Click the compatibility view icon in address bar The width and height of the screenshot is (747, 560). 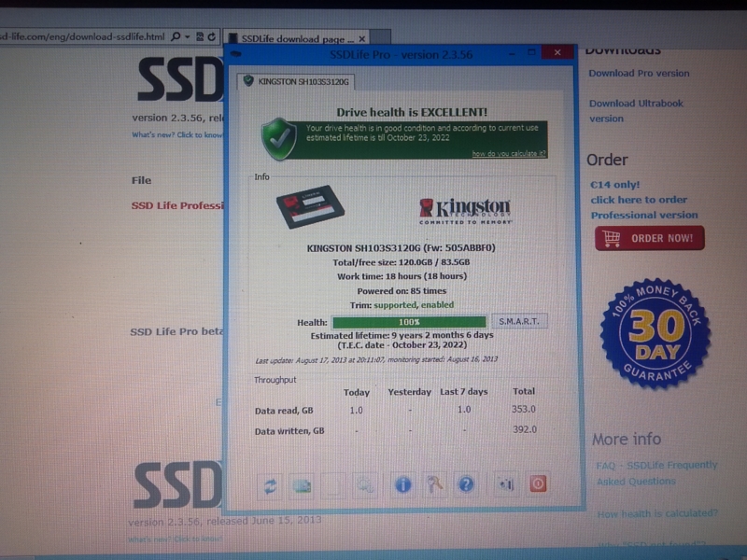click(200, 36)
